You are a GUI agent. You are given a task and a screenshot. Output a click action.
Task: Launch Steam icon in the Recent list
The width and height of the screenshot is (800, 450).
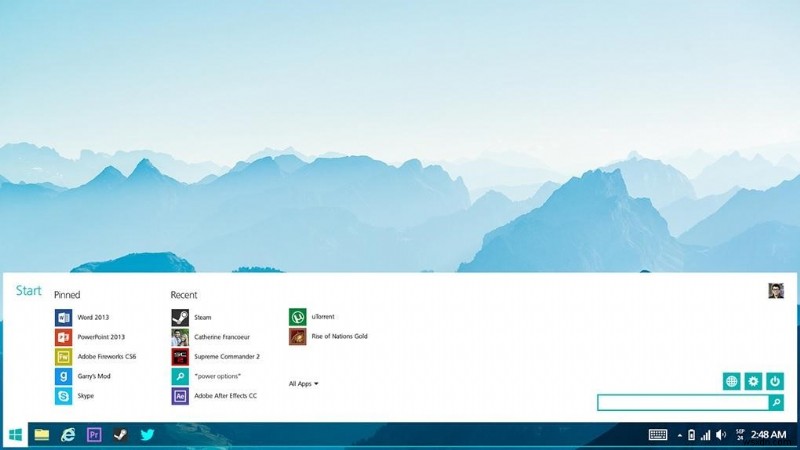point(180,317)
